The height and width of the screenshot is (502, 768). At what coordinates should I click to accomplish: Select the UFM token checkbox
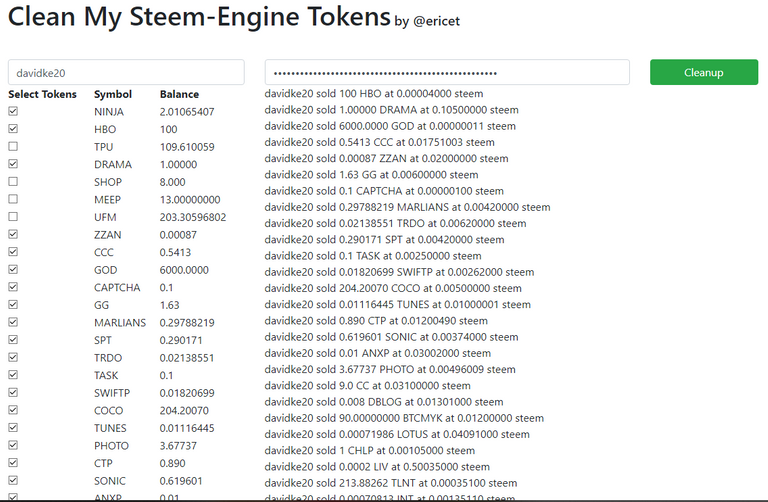13,216
